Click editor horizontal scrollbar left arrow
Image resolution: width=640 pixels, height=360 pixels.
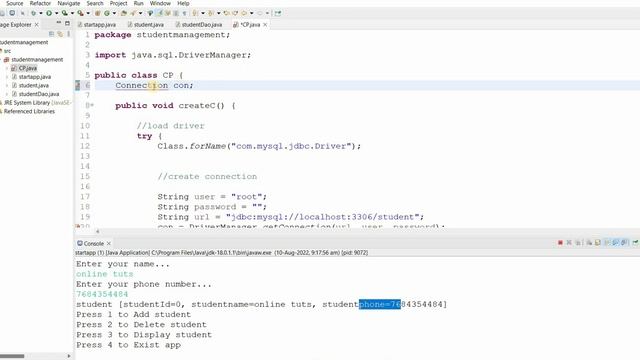(x=98, y=231)
